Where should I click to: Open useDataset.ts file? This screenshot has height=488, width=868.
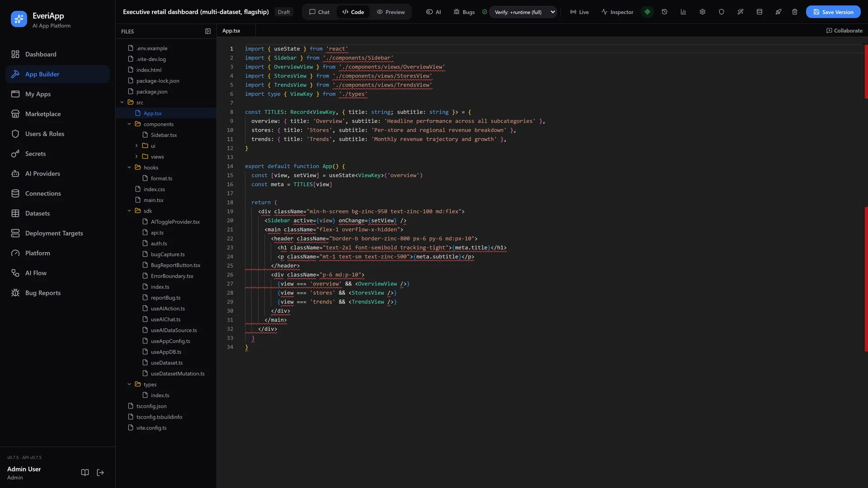[x=166, y=363]
